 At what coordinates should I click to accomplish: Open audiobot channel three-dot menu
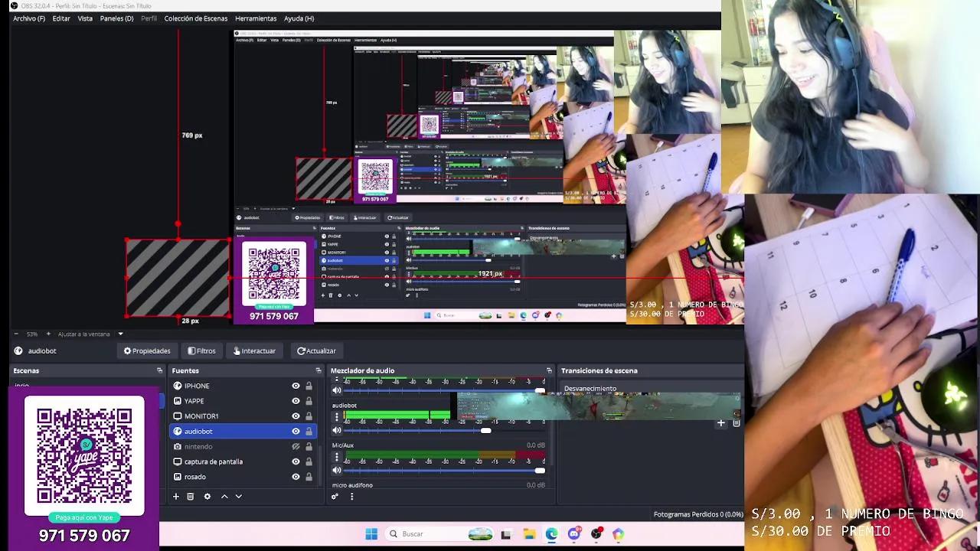(336, 417)
